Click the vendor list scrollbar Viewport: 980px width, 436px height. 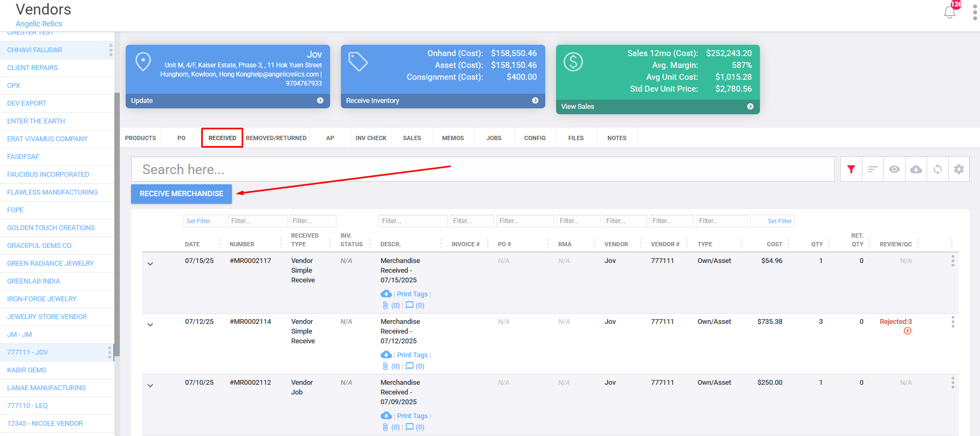(116, 224)
